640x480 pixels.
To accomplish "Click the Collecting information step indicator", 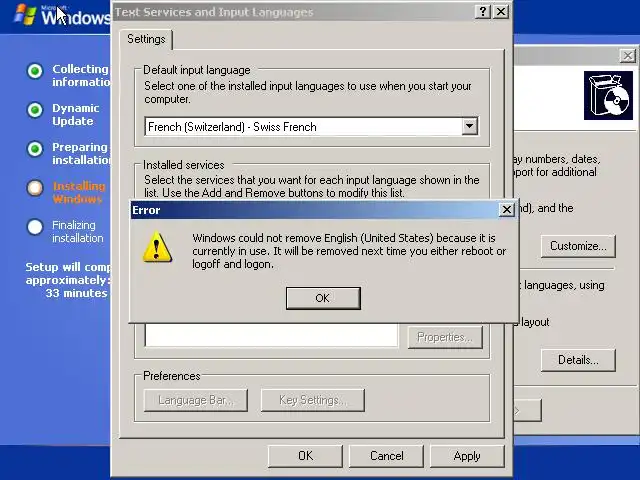I will point(35,71).
